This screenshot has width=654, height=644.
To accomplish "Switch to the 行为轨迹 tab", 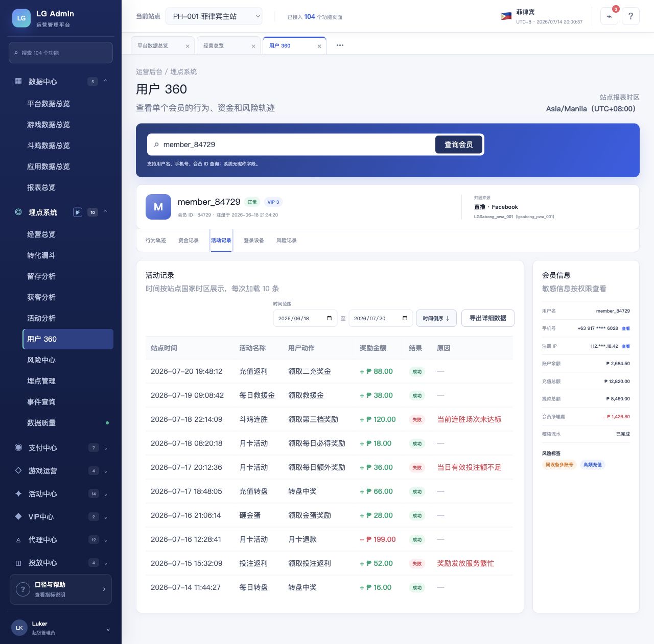I will 156,240.
